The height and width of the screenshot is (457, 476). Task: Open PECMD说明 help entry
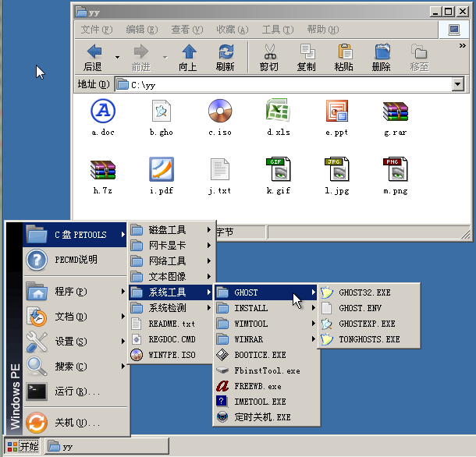[x=75, y=260]
